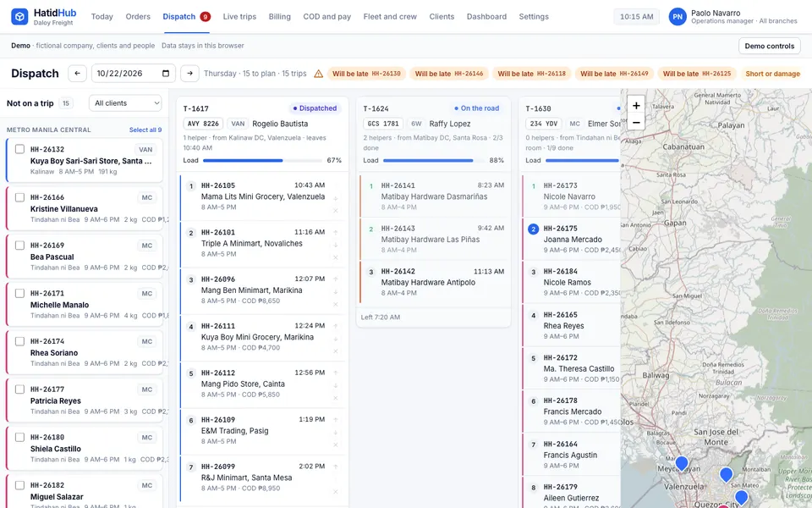Click the Will be late HH-26149 alert

coord(614,74)
